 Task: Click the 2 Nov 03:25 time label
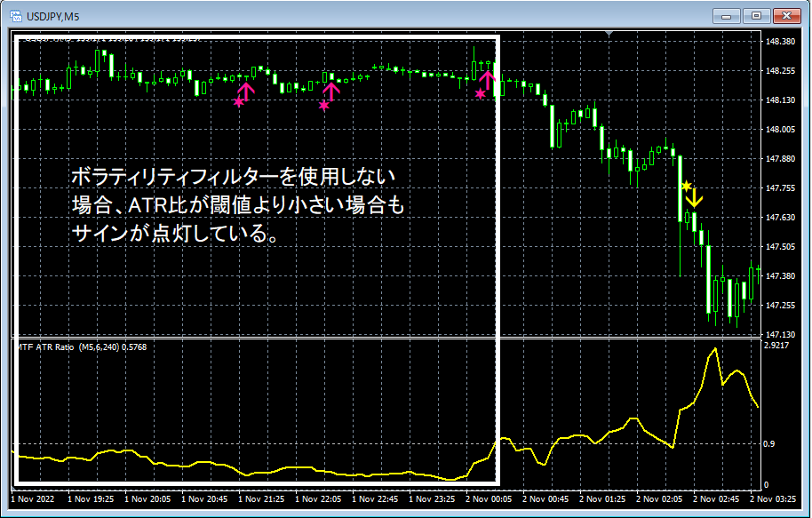(x=773, y=498)
